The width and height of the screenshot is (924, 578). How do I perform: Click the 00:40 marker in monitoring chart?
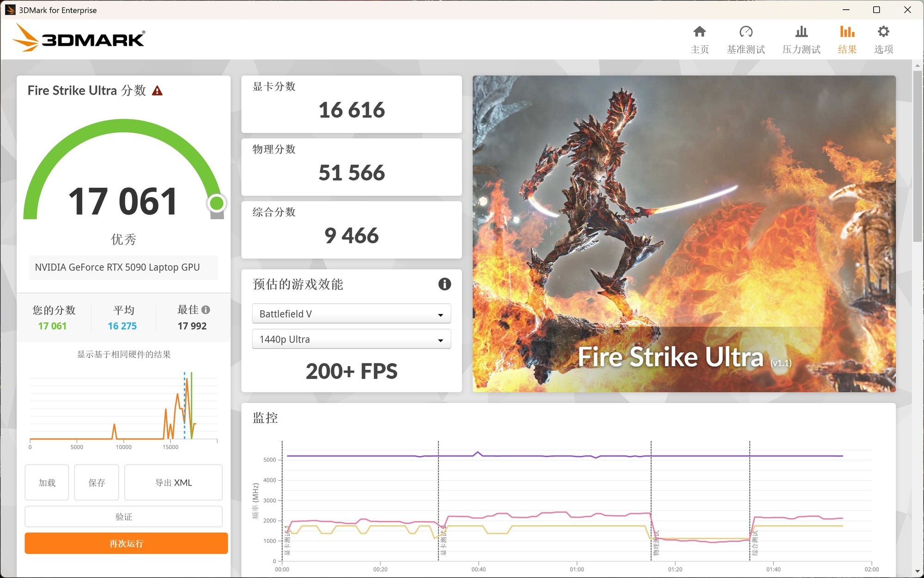coord(479,569)
